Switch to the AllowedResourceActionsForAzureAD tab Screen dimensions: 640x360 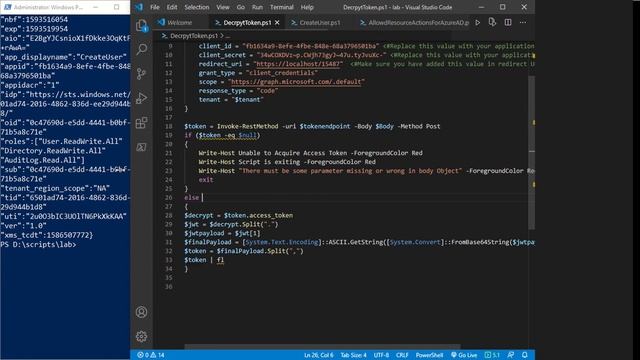pos(414,22)
